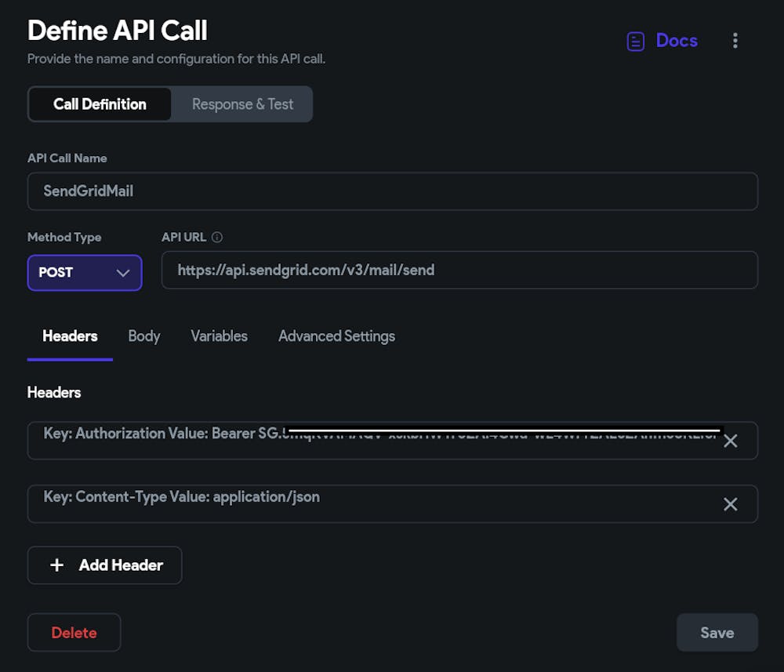Delete this API call
The height and width of the screenshot is (672, 784).
point(74,633)
